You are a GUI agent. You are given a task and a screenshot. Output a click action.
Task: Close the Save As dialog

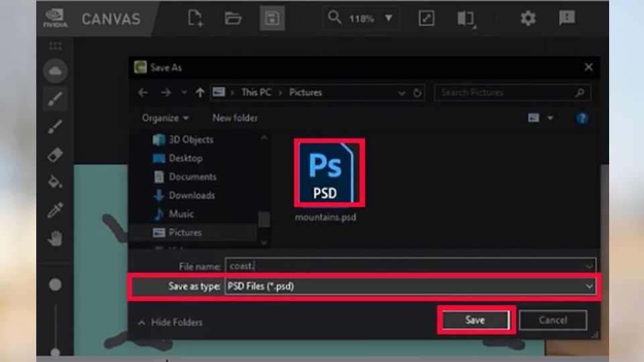(588, 67)
